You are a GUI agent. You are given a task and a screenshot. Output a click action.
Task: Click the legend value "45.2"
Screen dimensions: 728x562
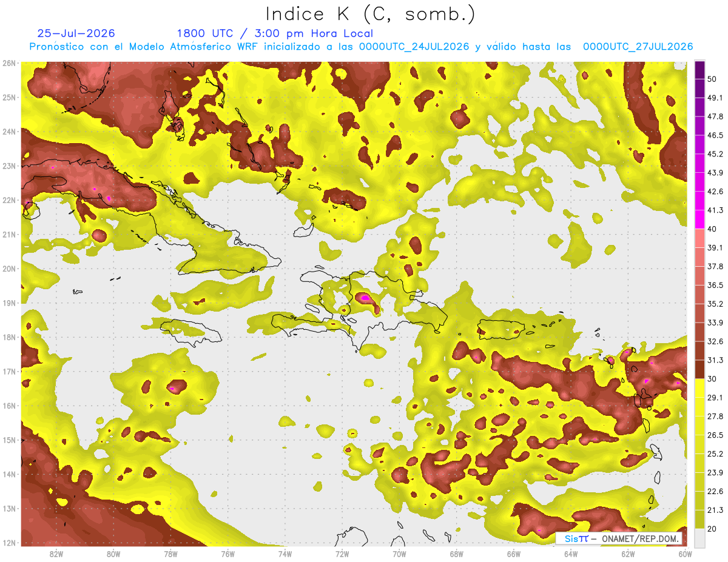click(x=715, y=154)
